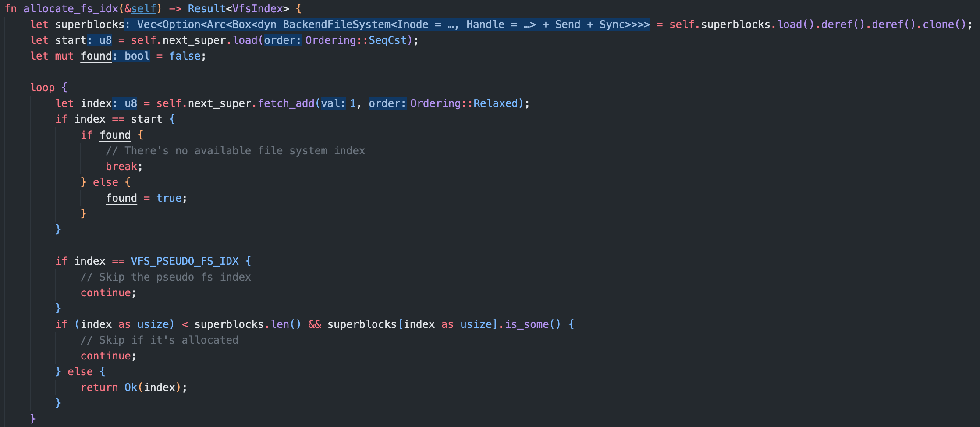This screenshot has width=980, height=427.
Task: Click the collapsed Handle = … inlay hint
Action: (x=497, y=25)
